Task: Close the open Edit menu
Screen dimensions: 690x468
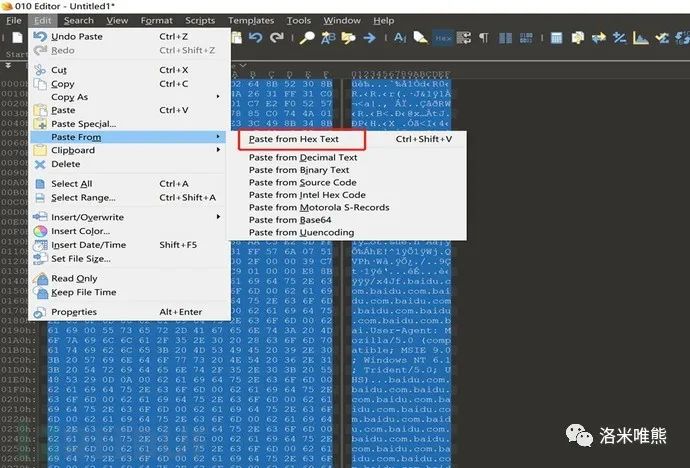Action: click(x=43, y=21)
